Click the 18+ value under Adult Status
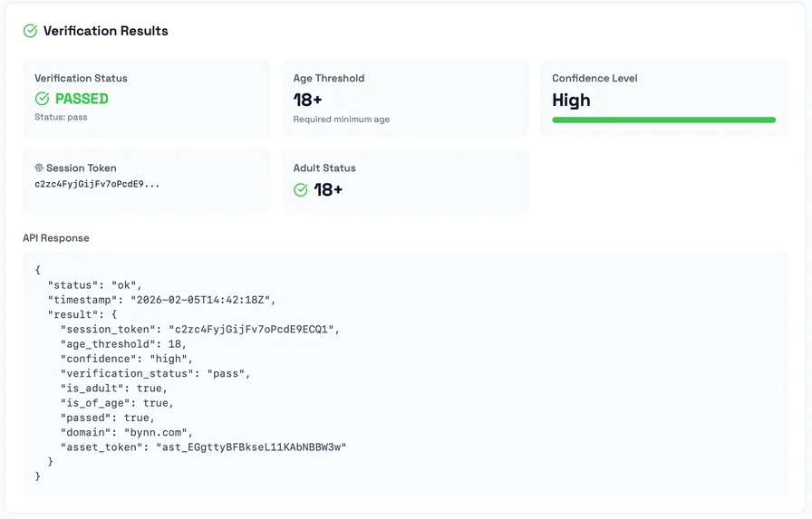 click(328, 190)
